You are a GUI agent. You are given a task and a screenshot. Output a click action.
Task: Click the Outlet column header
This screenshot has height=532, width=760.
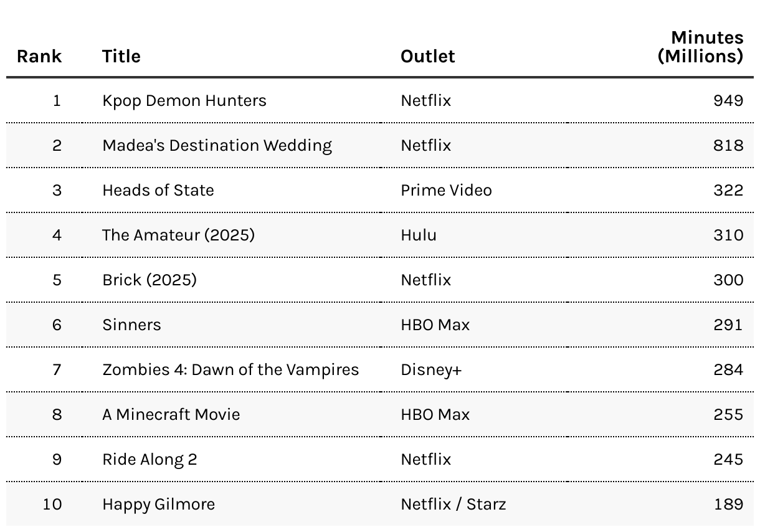pos(428,56)
